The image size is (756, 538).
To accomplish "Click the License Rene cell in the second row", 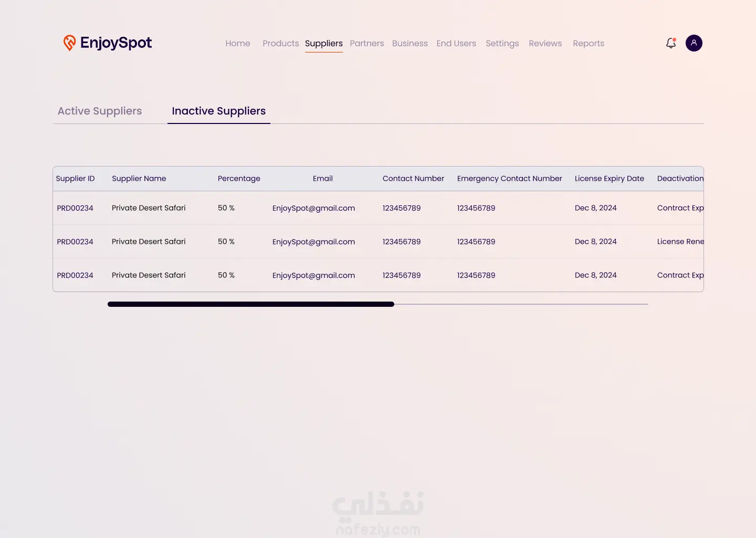I will pos(680,242).
